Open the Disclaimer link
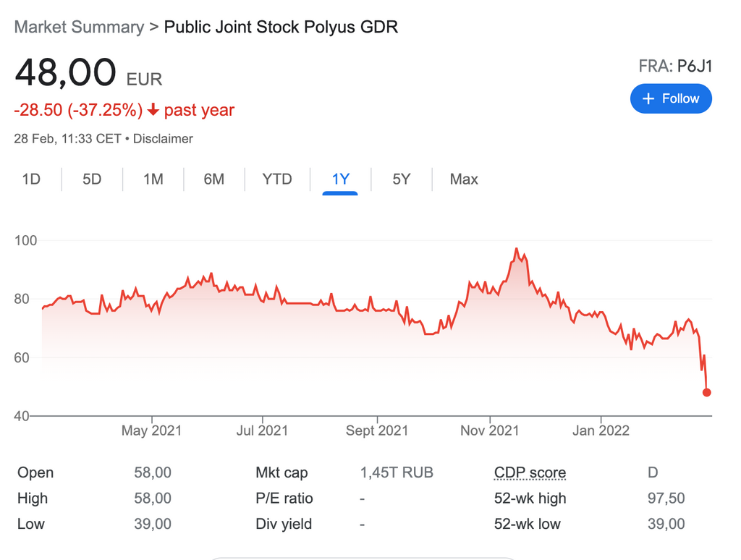The height and width of the screenshot is (560, 741). pyautogui.click(x=163, y=138)
